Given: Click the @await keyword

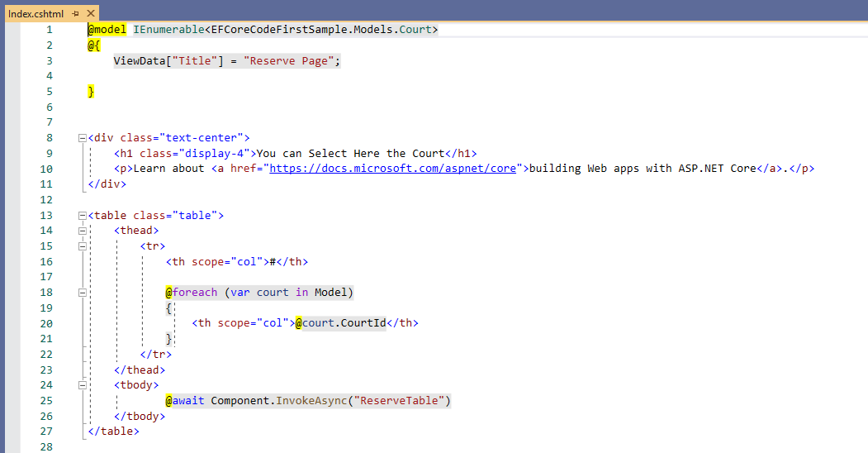Looking at the screenshot, I should tap(185, 400).
